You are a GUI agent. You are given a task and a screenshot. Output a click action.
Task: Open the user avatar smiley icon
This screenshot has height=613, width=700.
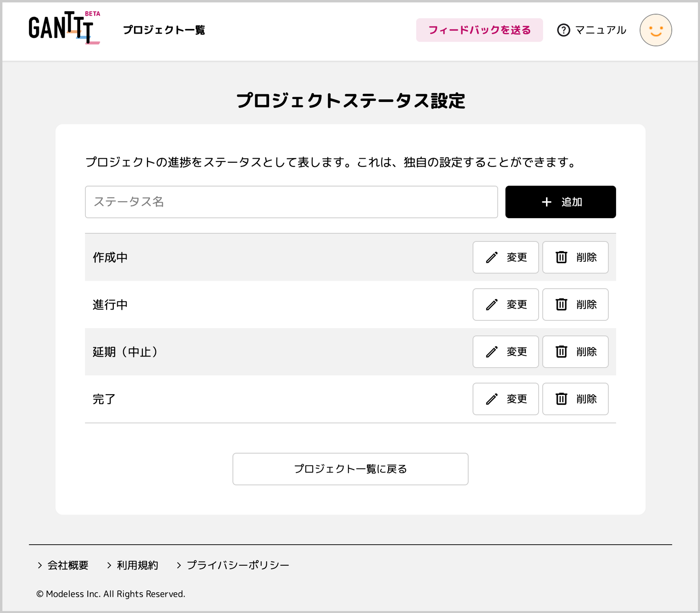(656, 30)
